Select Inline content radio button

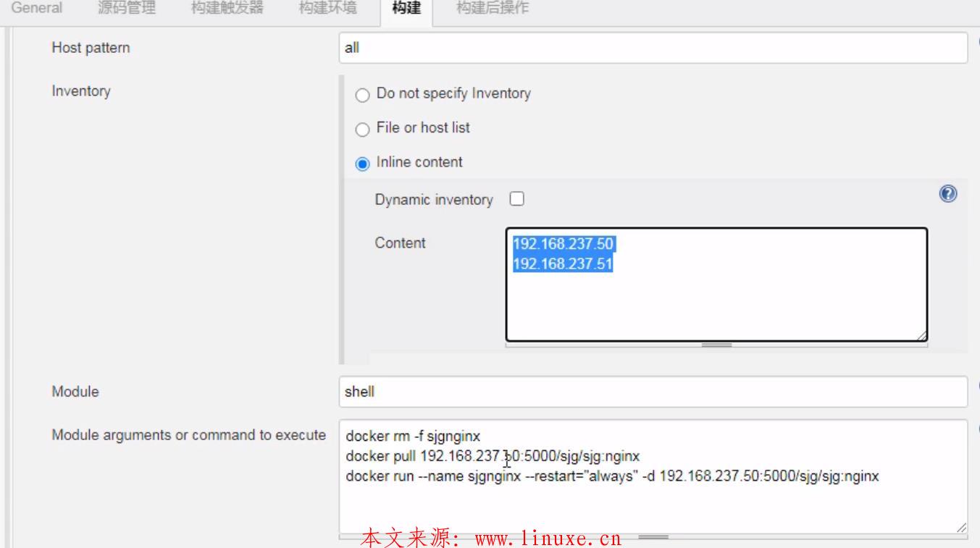click(362, 164)
